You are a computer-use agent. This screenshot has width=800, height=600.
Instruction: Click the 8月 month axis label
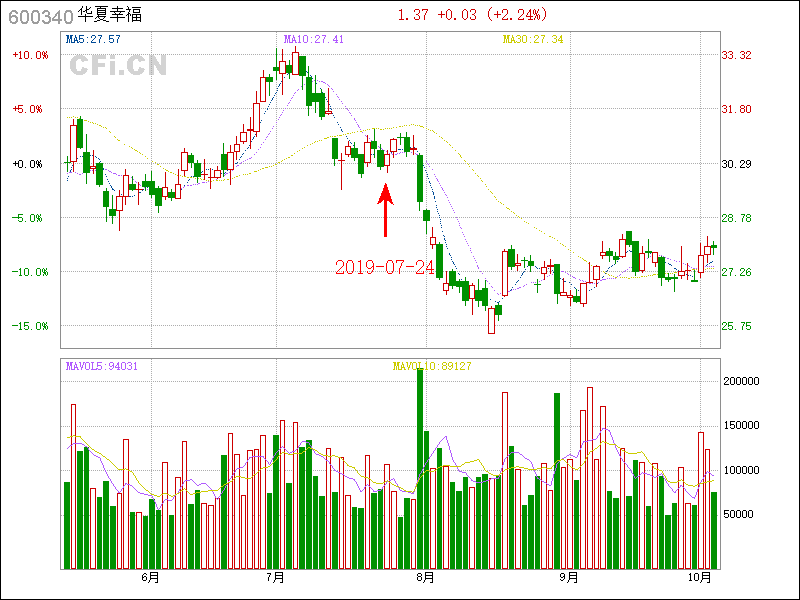pyautogui.click(x=425, y=578)
